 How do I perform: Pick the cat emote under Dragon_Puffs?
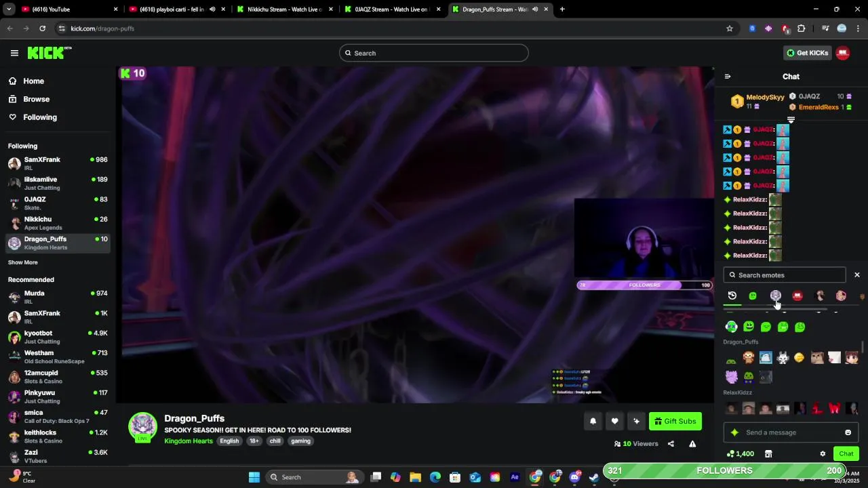pyautogui.click(x=817, y=358)
